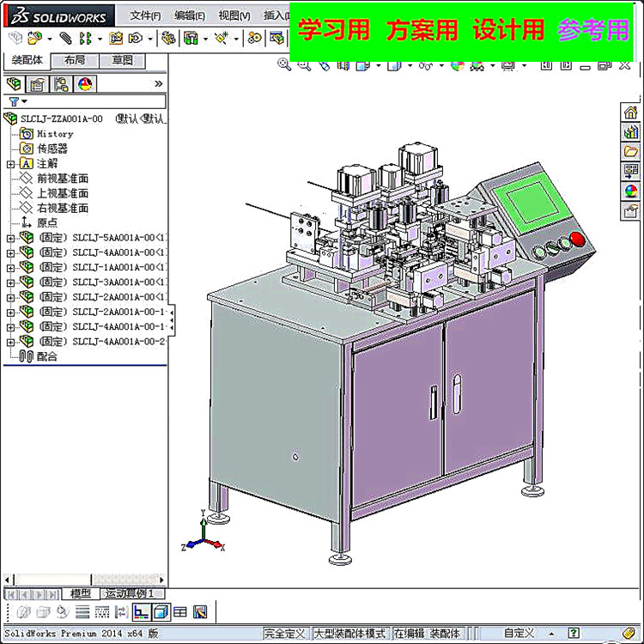Click the Move Component icon
The width and height of the screenshot is (644, 644).
pyautogui.click(x=136, y=38)
